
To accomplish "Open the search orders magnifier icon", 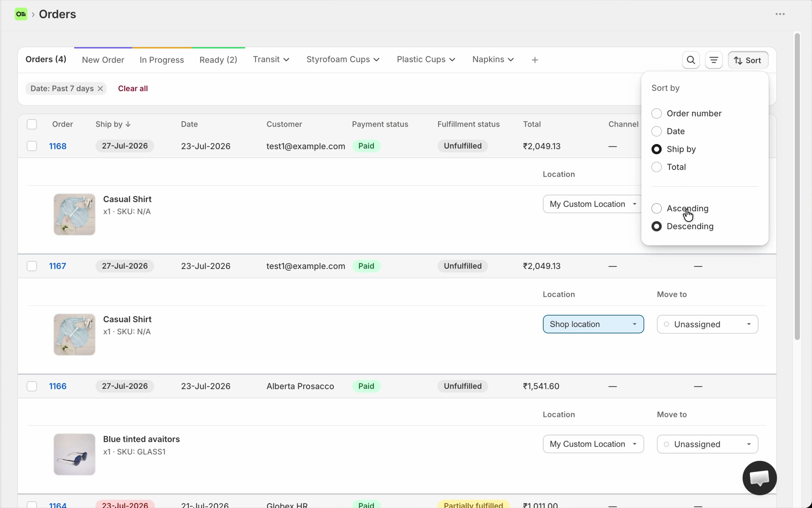I will [x=691, y=60].
